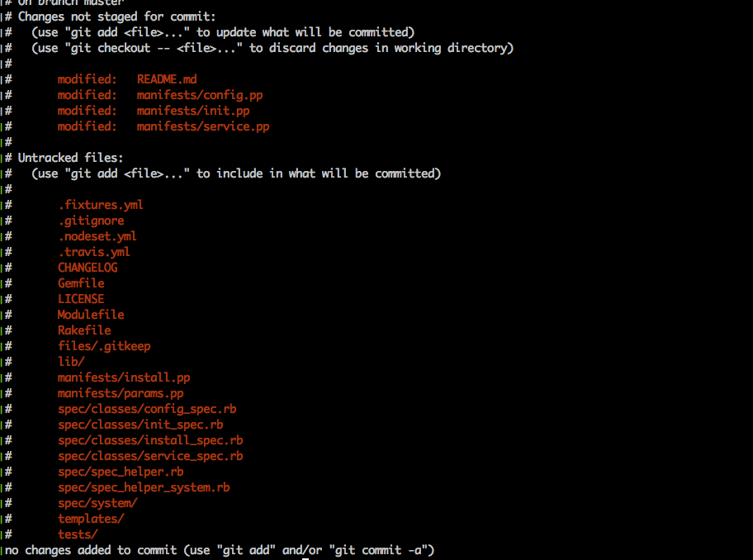Click the templates/ directory entry
The height and width of the screenshot is (560, 753).
pyautogui.click(x=91, y=519)
